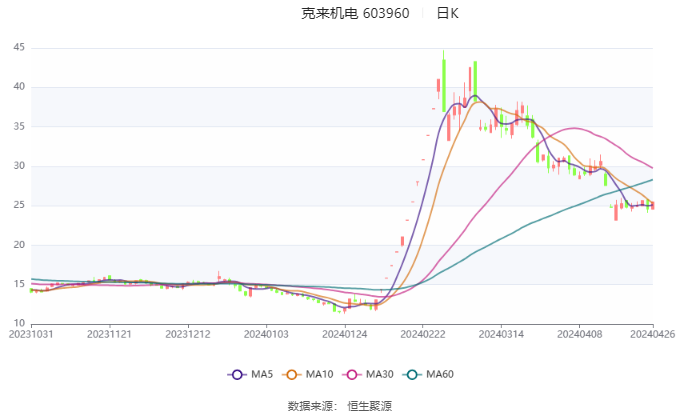Click the data source text 数据来源：恒生聚源

pos(340,406)
